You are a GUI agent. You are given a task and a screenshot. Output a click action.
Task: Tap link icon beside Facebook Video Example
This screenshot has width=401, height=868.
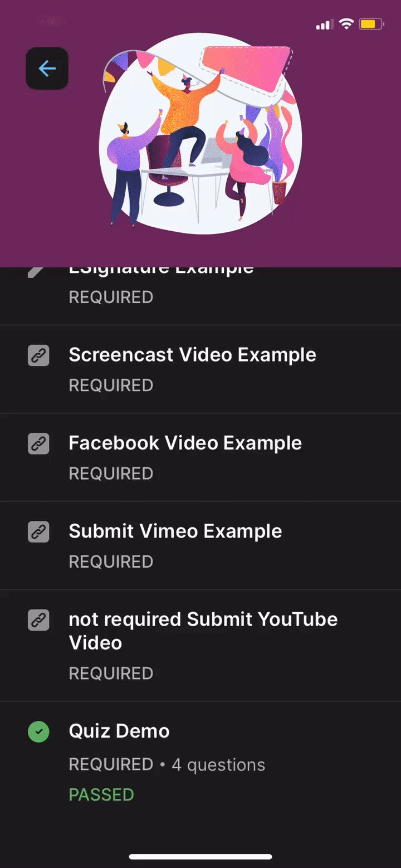pos(38,443)
